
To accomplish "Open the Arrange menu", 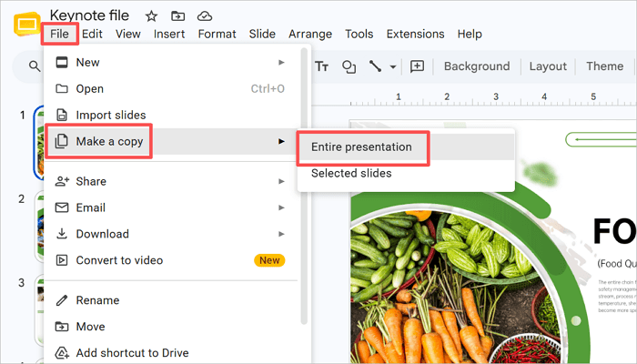I will [310, 35].
